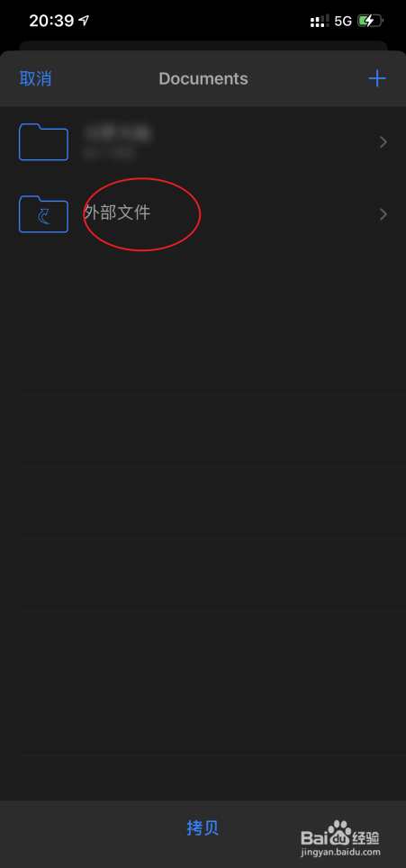
Task: Expand the first folder using its chevron
Action: tap(383, 142)
